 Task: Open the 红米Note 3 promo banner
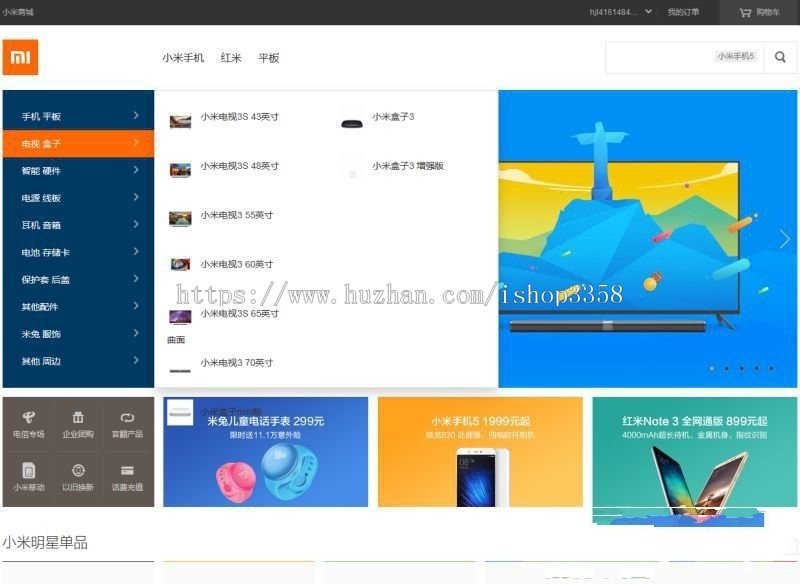[694, 452]
